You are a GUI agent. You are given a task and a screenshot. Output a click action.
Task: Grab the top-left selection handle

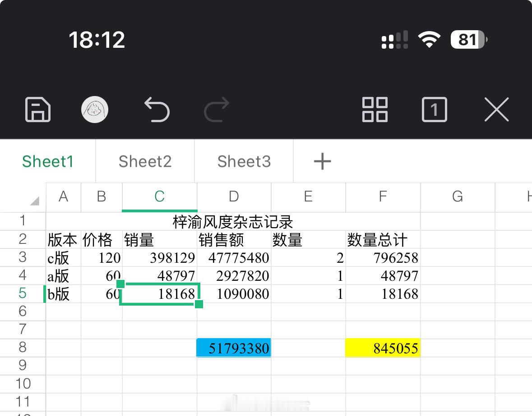point(120,283)
